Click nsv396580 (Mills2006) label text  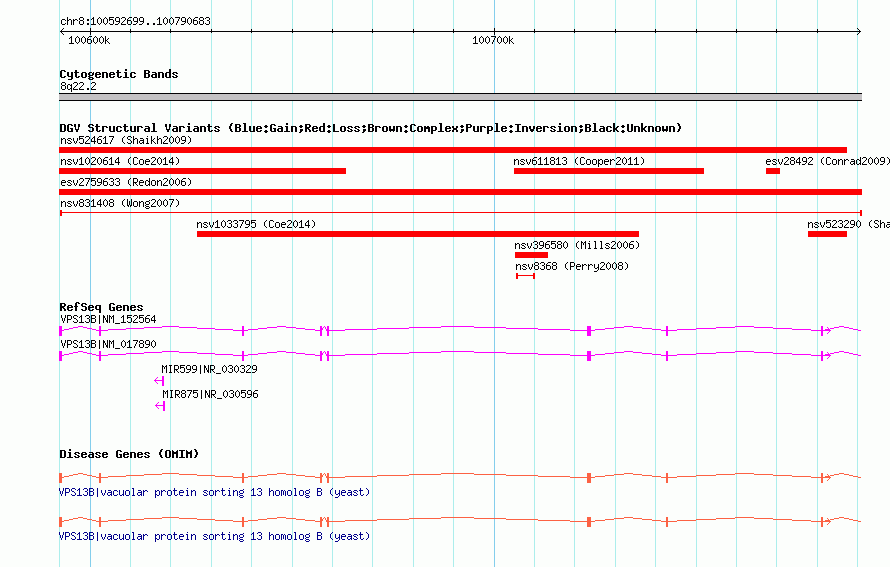[x=577, y=245]
